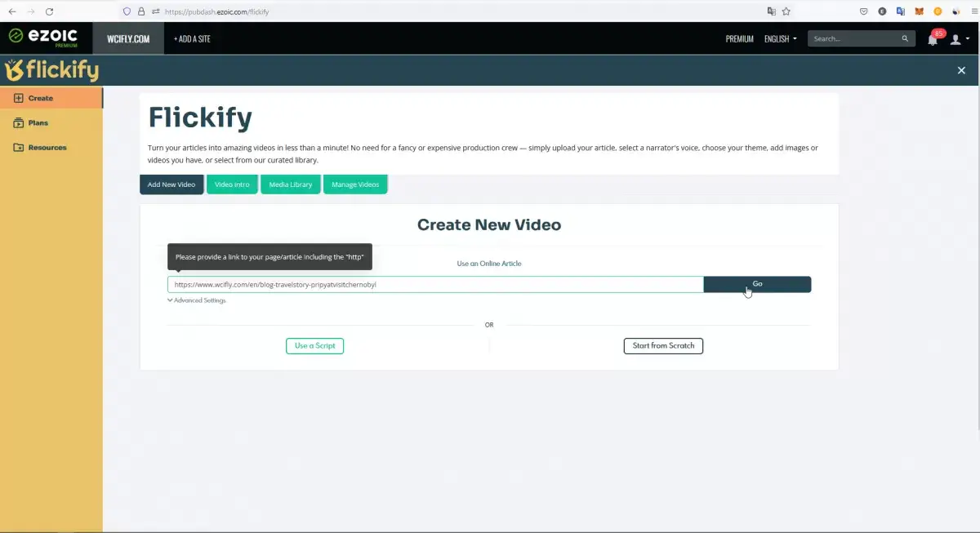Open the user account dropdown
980x533 pixels.
click(x=959, y=39)
